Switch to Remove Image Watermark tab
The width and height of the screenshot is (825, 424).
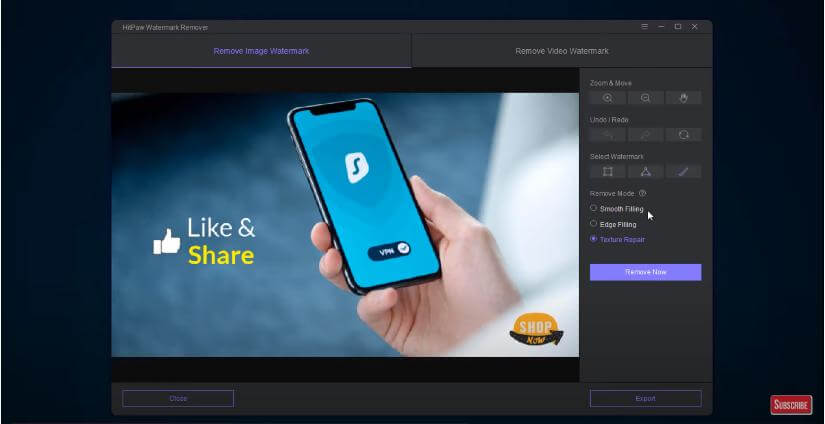pos(261,51)
